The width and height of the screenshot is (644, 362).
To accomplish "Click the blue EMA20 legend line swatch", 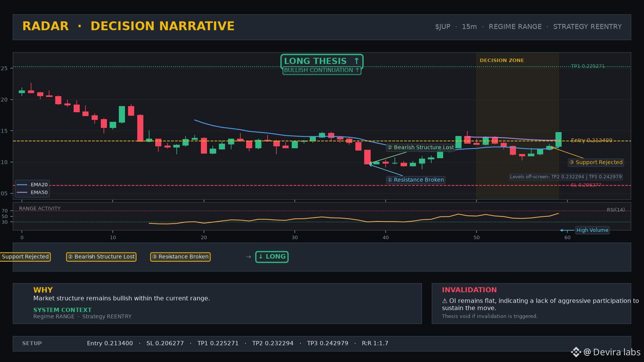I will [x=22, y=185].
